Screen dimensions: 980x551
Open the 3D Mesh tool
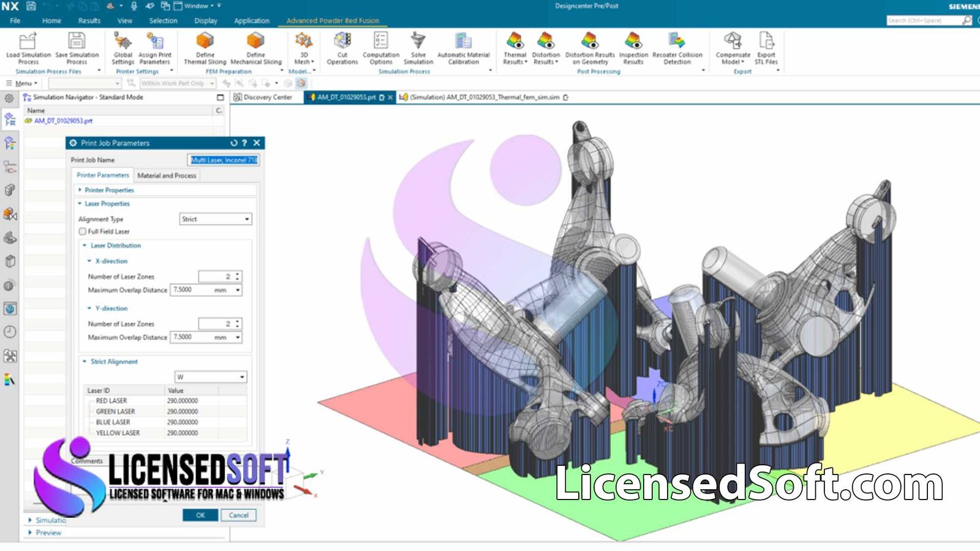click(x=304, y=49)
